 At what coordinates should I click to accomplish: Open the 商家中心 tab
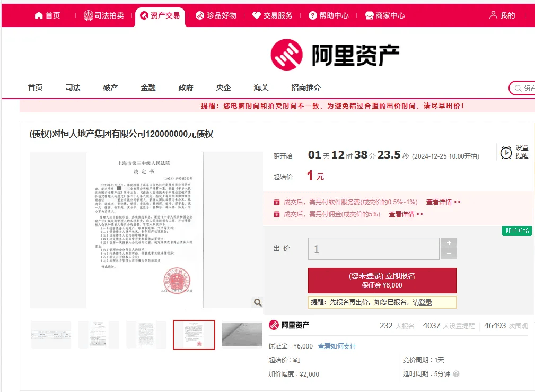coord(385,15)
